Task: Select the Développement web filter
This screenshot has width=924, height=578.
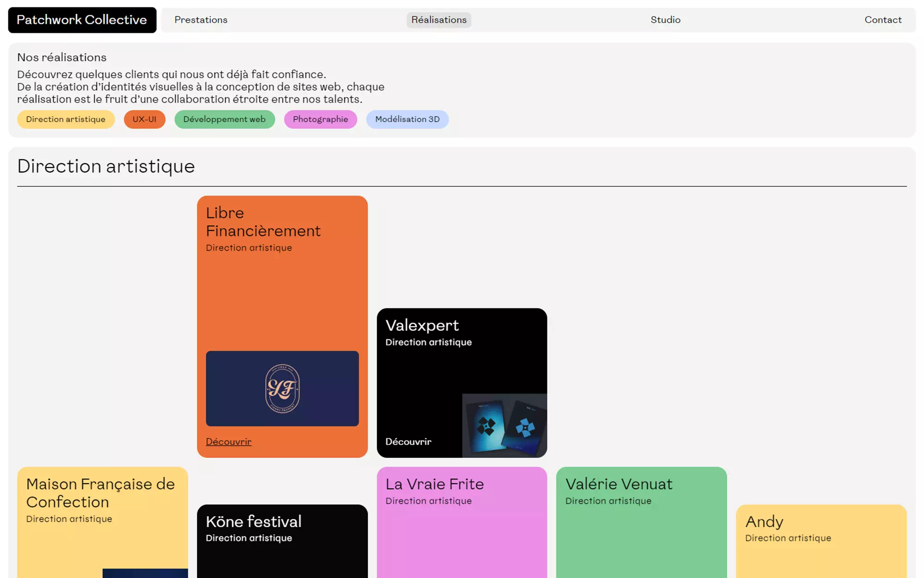Action: click(x=224, y=119)
